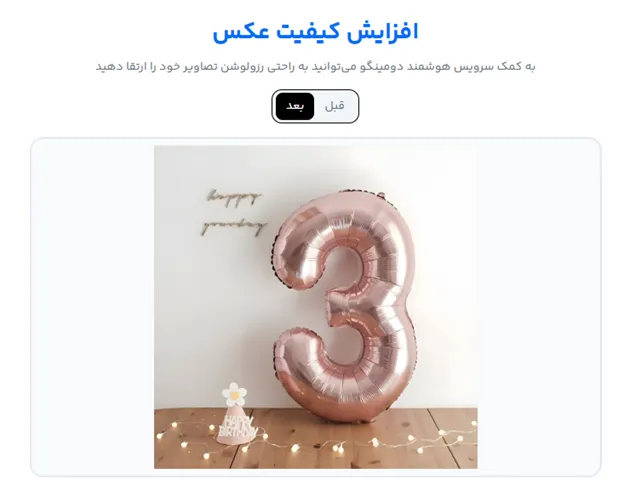Click the pink party hat in the photo

tap(236, 425)
